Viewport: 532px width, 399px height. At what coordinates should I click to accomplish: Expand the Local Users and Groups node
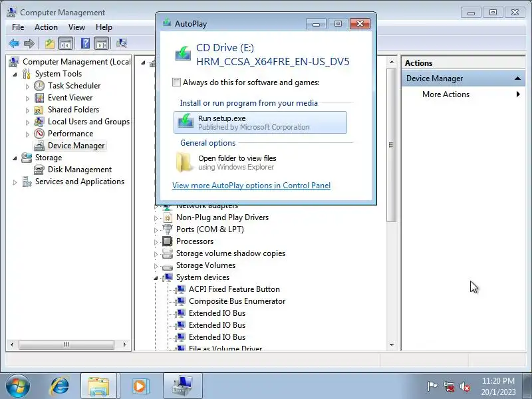[x=27, y=122]
